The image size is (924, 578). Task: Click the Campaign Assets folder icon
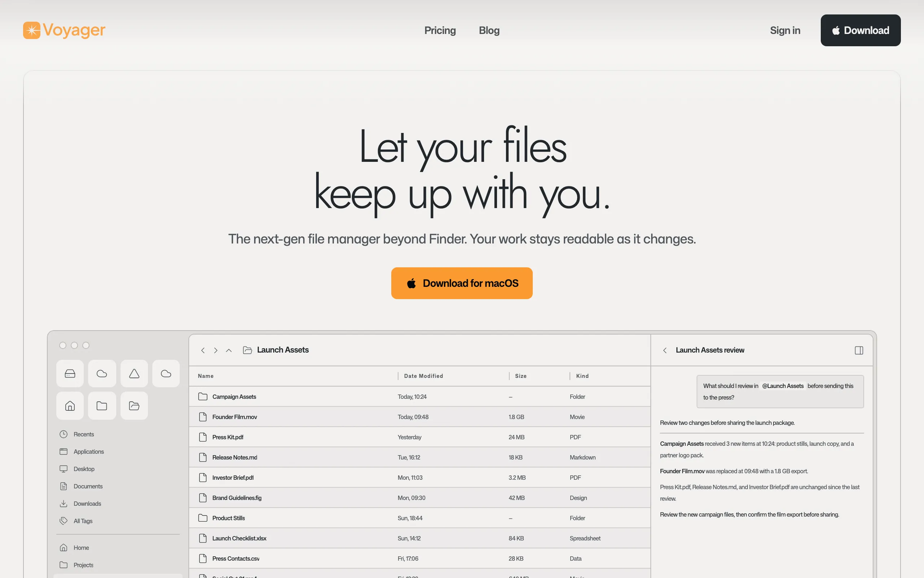tap(203, 397)
